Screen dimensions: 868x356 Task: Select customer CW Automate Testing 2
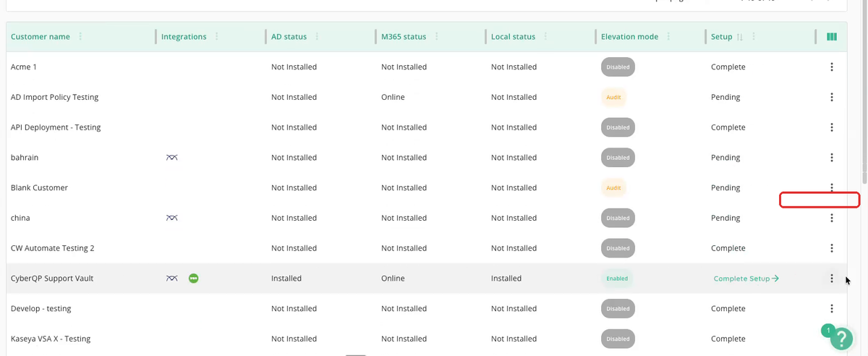point(52,248)
